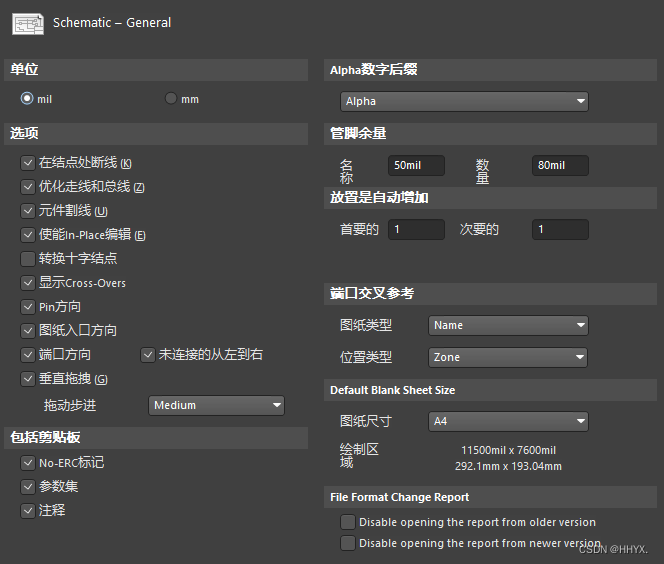The height and width of the screenshot is (564, 664).
Task: Open the 图纸类型 Name dropdown
Action: (508, 326)
